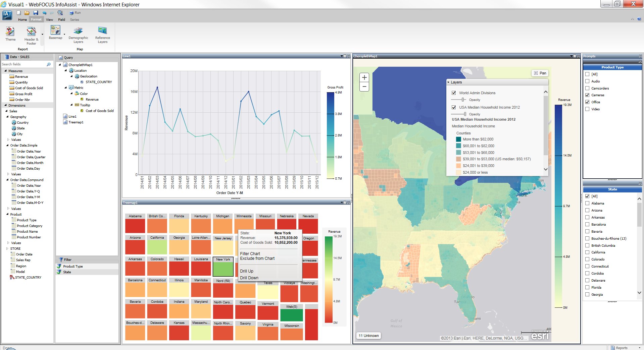The width and height of the screenshot is (644, 350).
Task: Collapse the Layers panel on the map
Action: [x=448, y=82]
